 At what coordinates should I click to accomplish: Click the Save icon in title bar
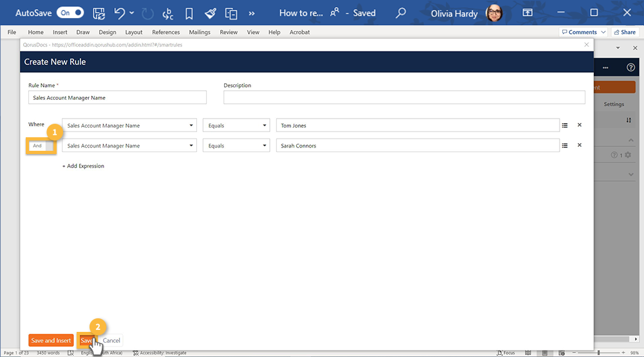click(99, 13)
